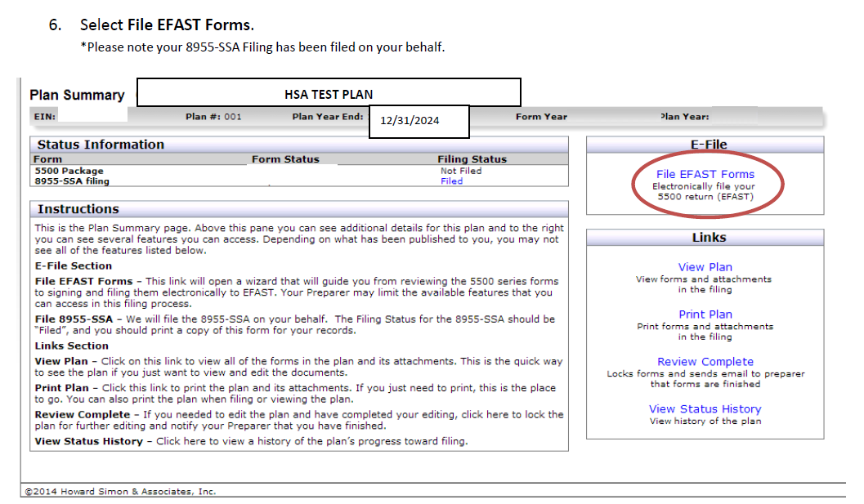Select the 5500 Package form row
Image resolution: width=864 pixels, height=504 pixels.
tap(69, 171)
